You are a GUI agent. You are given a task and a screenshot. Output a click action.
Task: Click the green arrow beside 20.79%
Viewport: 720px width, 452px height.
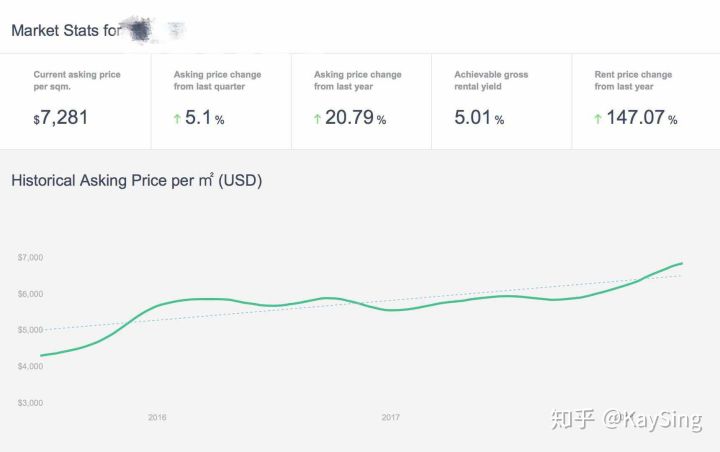[317, 119]
